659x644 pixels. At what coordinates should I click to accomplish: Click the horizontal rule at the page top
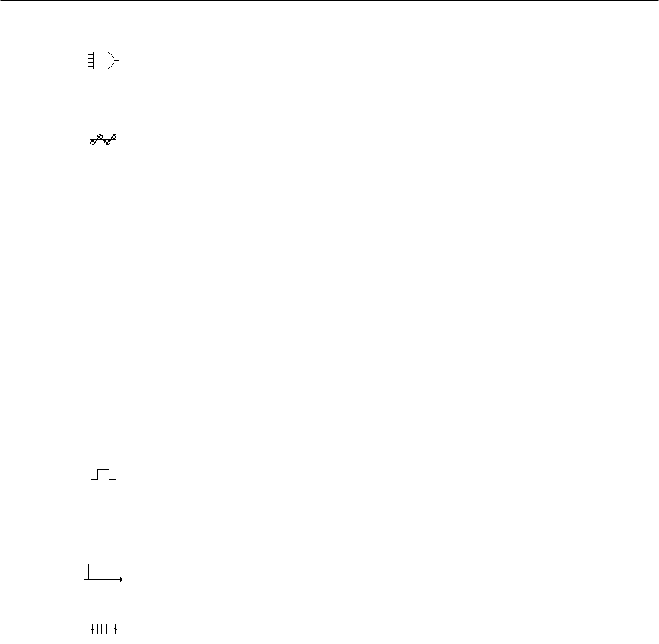click(x=329, y=1)
